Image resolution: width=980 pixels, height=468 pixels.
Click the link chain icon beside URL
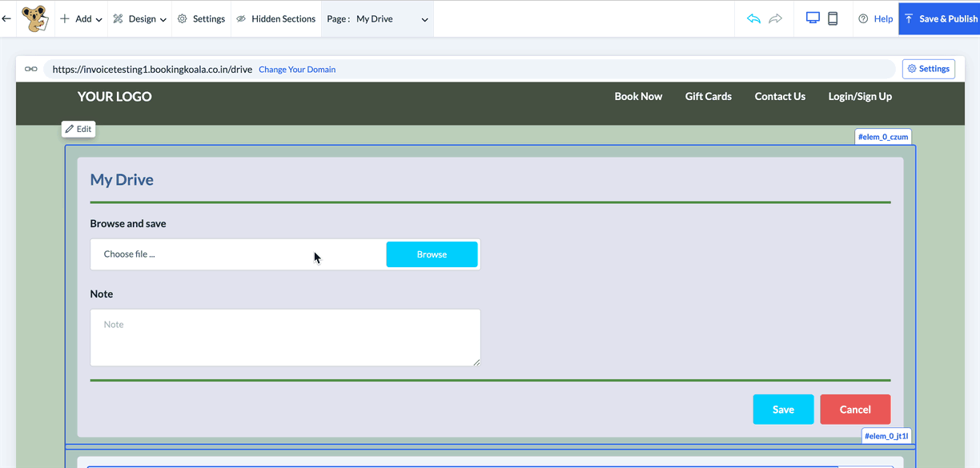tap(30, 69)
